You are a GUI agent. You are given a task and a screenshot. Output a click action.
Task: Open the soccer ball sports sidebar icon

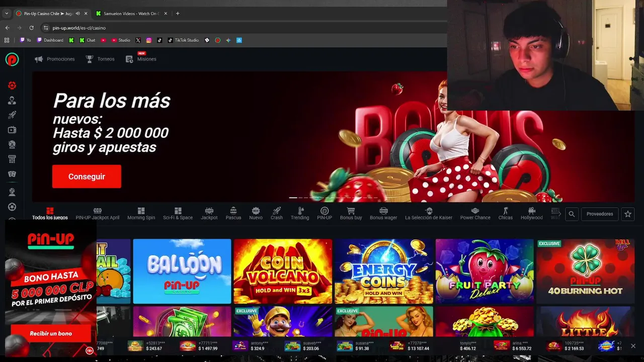point(12,207)
